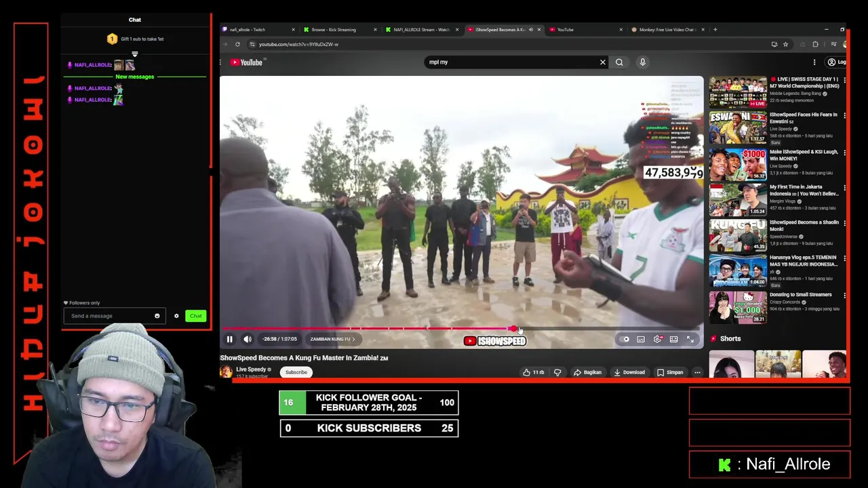
Task: Toggle the autoplay switch in player
Action: point(625,339)
